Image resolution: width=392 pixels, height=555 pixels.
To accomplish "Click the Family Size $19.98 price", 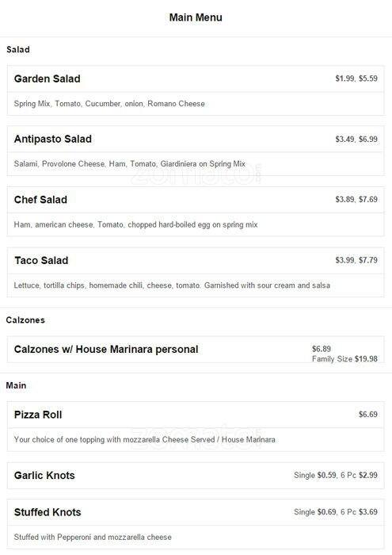I will tap(344, 359).
